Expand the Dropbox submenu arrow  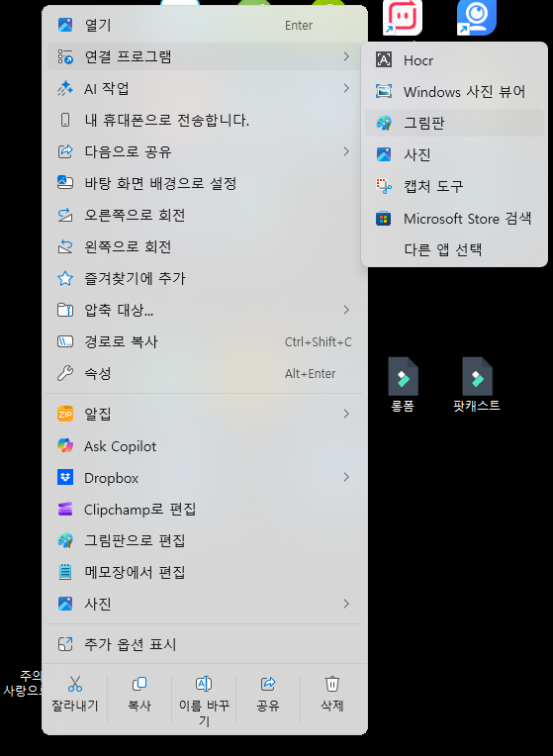point(346,477)
